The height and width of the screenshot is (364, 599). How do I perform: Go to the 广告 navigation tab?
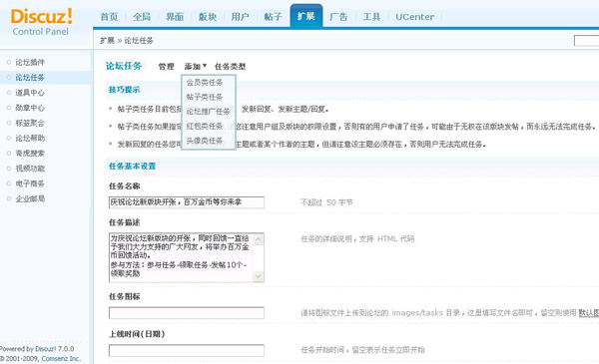pos(338,17)
